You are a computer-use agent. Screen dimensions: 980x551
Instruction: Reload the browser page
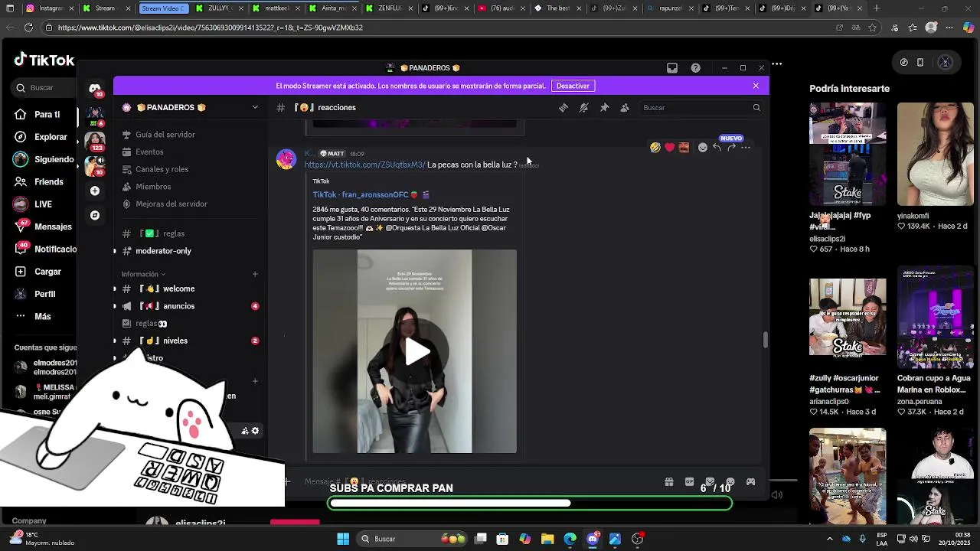click(x=28, y=28)
